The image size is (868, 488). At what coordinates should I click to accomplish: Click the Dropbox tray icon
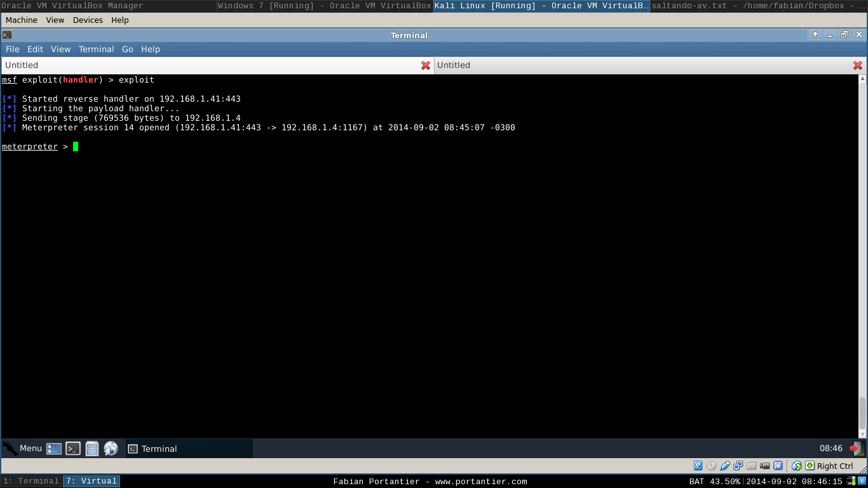click(x=862, y=481)
